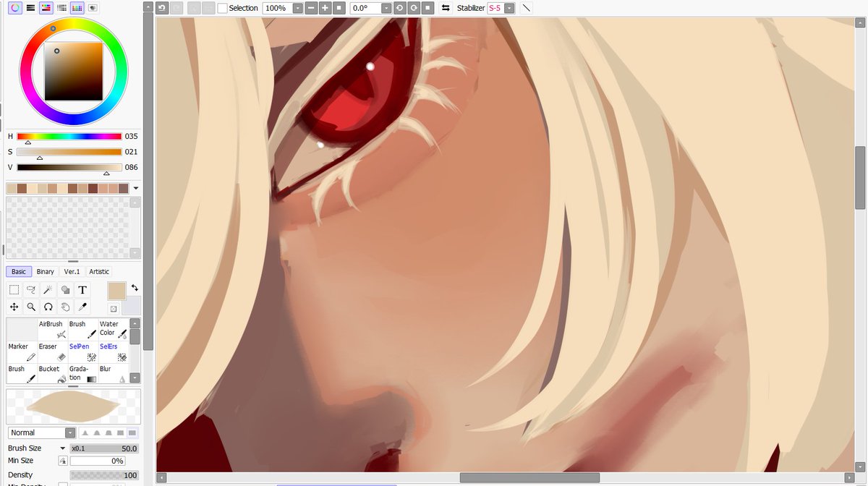Switch to the Basic tool tab
Image resolution: width=868 pixels, height=486 pixels.
[19, 272]
